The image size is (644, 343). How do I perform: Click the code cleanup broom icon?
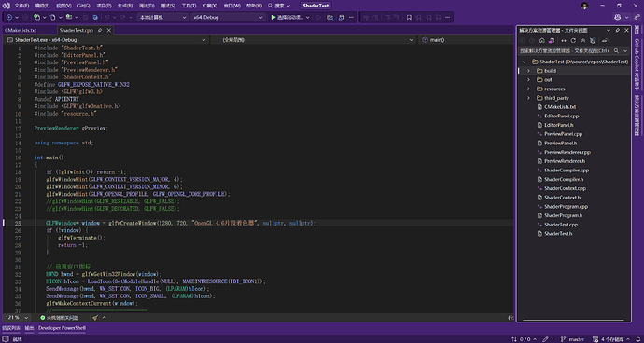(x=95, y=318)
